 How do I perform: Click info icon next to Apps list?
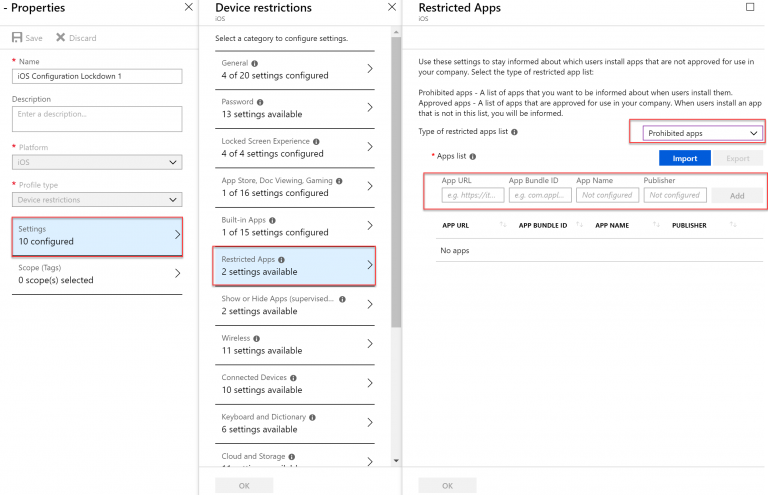click(x=473, y=157)
